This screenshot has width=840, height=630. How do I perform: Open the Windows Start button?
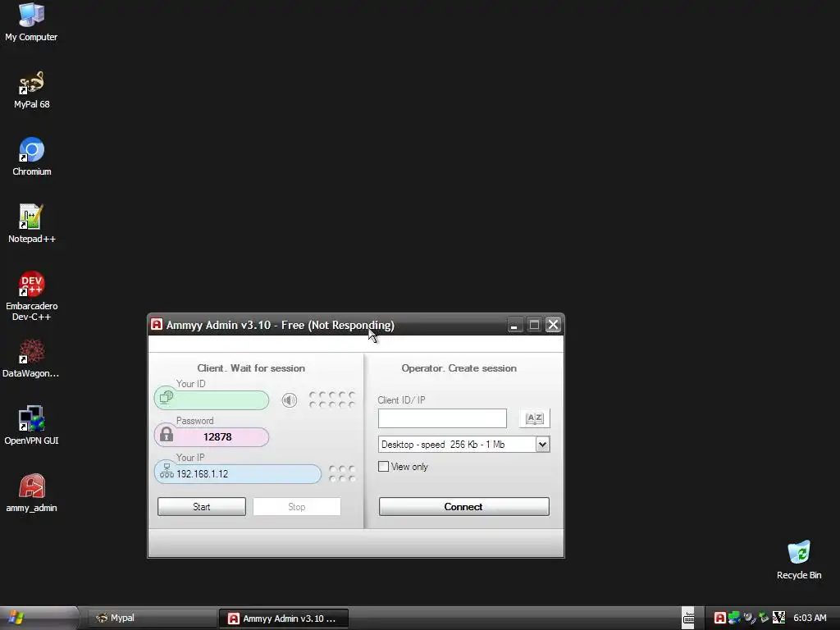click(x=16, y=618)
